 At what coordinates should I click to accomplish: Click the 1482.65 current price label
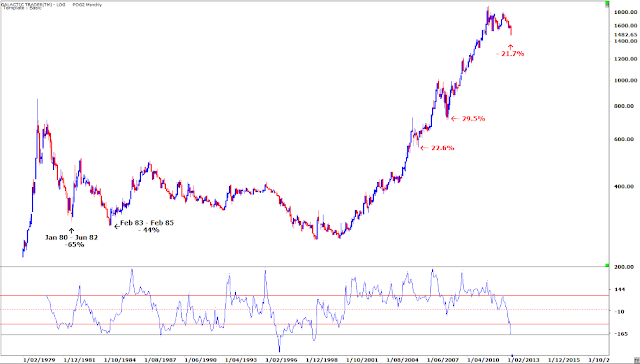pyautogui.click(x=625, y=35)
